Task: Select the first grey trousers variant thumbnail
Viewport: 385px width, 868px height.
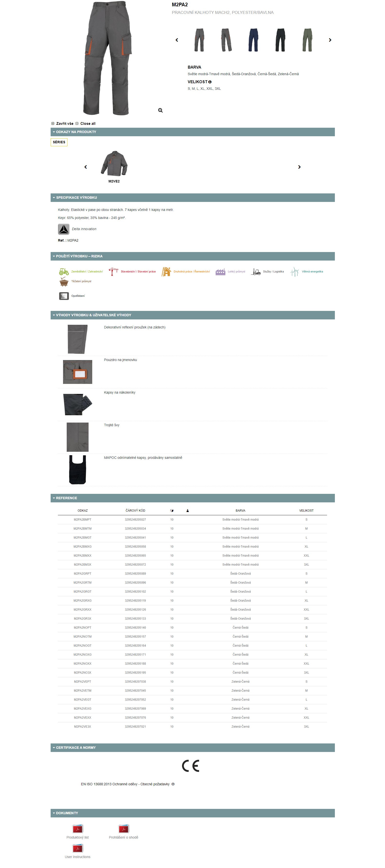Action: tap(199, 40)
